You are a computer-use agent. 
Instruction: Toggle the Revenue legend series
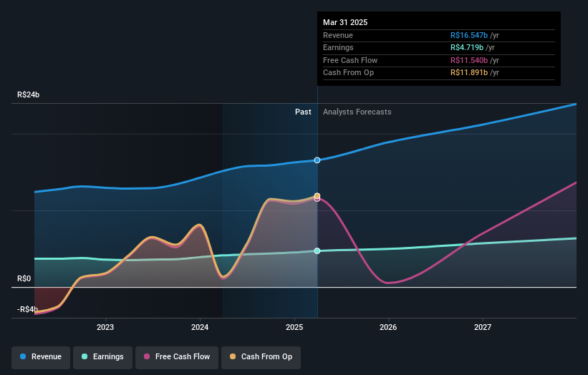click(x=41, y=356)
